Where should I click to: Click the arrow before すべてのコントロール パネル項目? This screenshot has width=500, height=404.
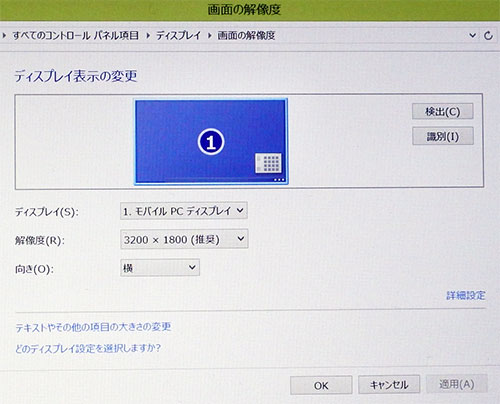4,35
